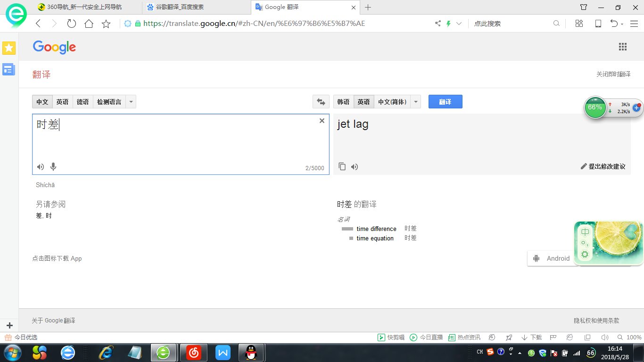Viewport: 644px width, 362px height.
Task: Click the Android app download icon
Action: pyautogui.click(x=536, y=258)
